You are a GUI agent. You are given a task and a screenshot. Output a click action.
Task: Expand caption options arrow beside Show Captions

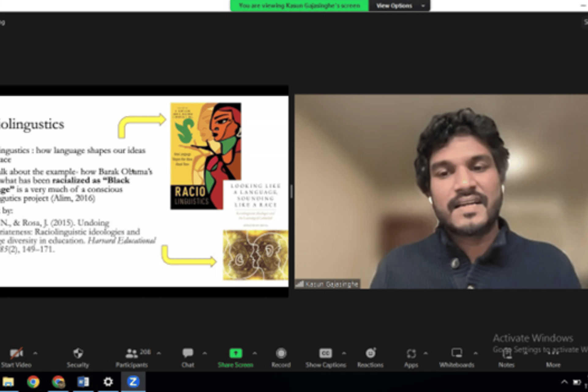(x=344, y=353)
